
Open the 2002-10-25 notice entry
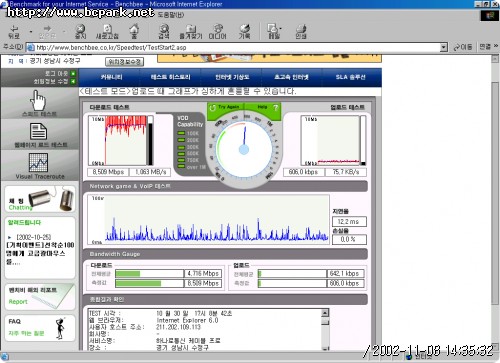tap(39, 249)
